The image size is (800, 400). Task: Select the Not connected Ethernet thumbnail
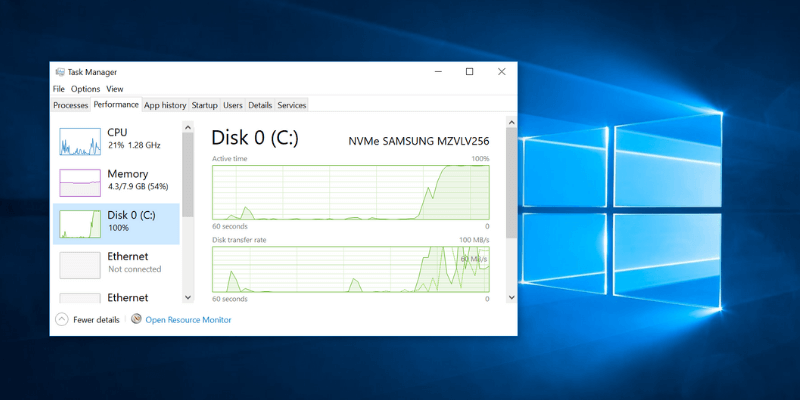(80, 265)
